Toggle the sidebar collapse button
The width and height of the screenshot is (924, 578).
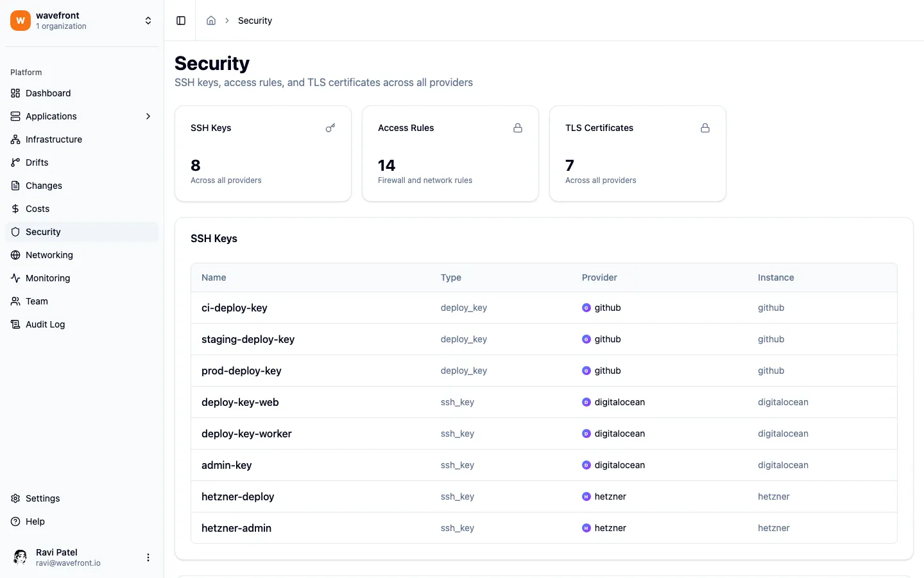click(x=180, y=21)
